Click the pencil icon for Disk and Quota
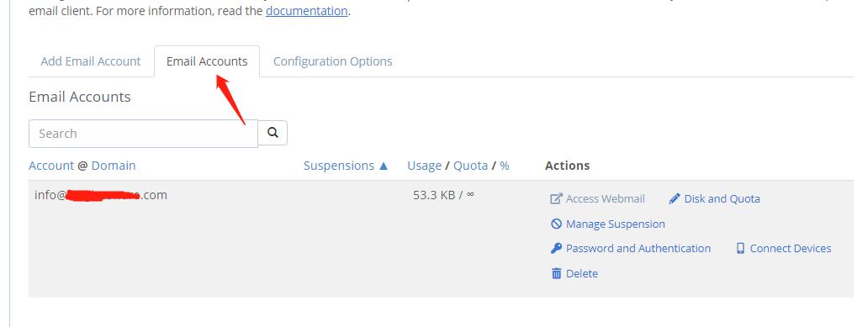 click(675, 198)
